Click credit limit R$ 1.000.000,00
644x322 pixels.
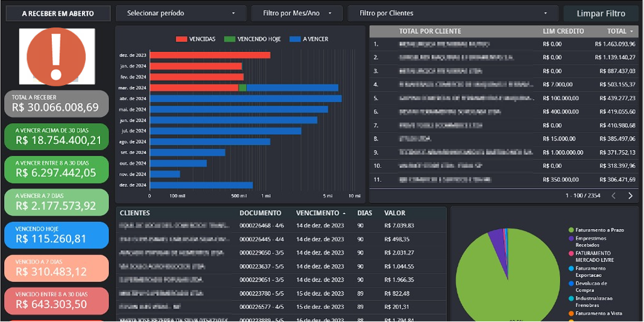click(x=563, y=153)
